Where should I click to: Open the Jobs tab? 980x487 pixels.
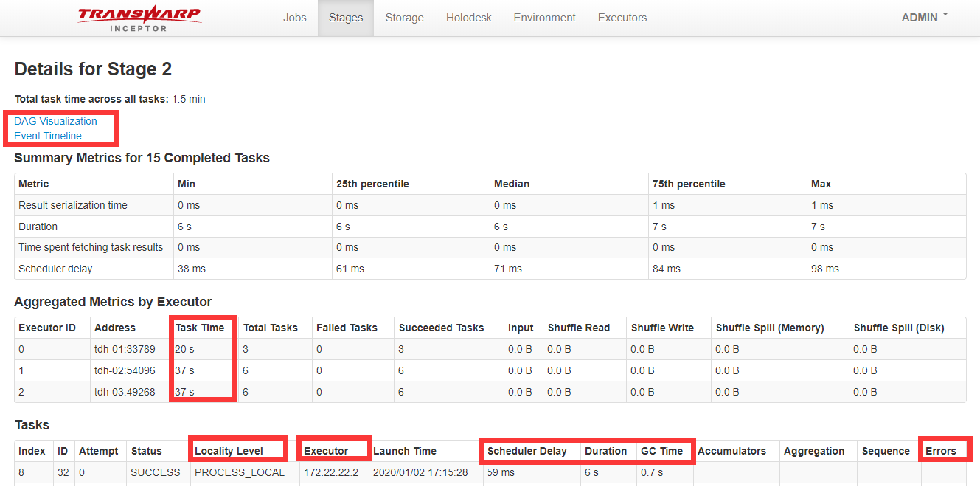pyautogui.click(x=294, y=18)
